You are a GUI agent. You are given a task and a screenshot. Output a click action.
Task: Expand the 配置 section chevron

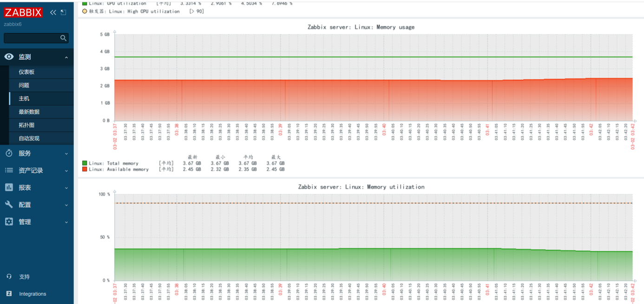(66, 205)
